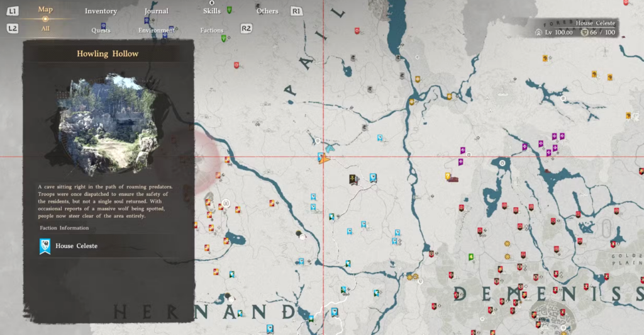Viewport: 644px width, 335px height.
Task: Filter map by Quests
Action: [x=101, y=30]
